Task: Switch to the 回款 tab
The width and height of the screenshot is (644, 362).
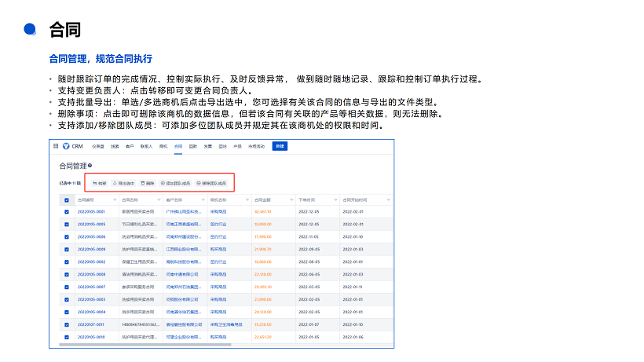Action: (193, 146)
